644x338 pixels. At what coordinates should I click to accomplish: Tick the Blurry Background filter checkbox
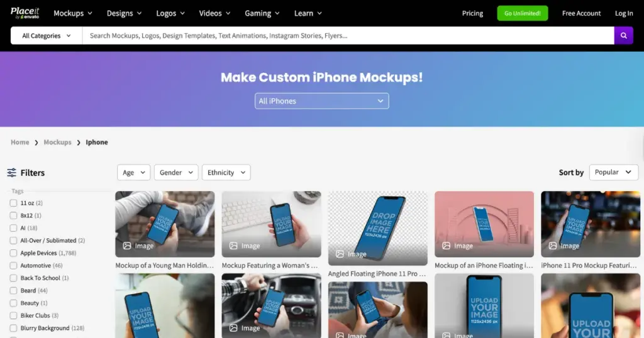14,328
